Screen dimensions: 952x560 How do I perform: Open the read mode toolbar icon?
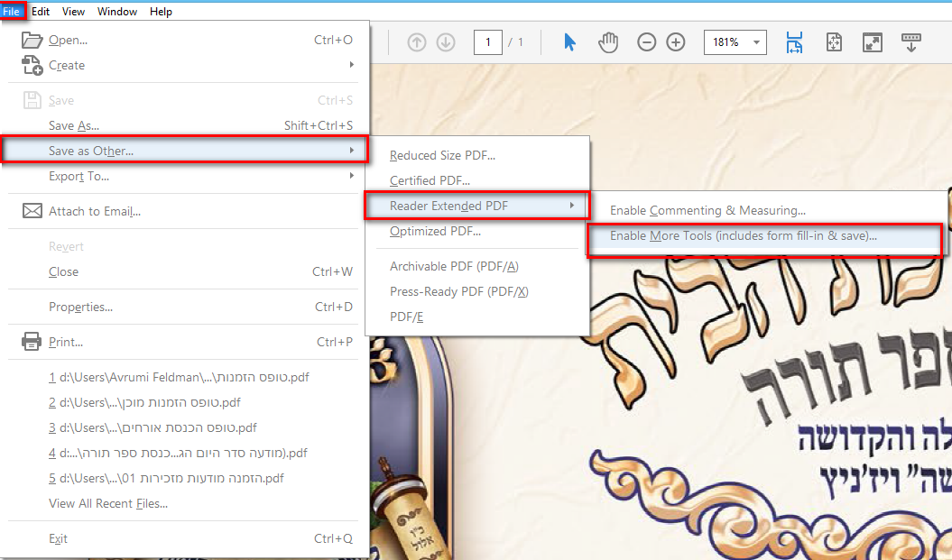pyautogui.click(x=910, y=42)
